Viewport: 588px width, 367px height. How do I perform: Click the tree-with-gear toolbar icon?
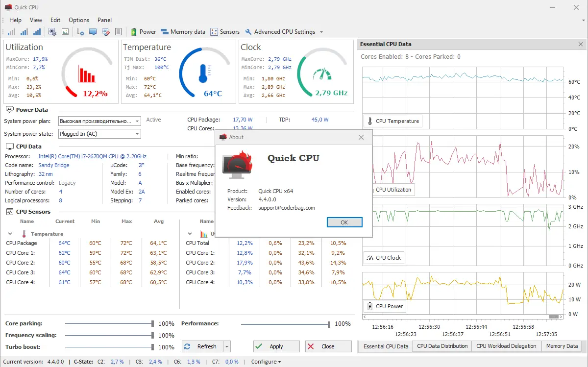coord(81,32)
